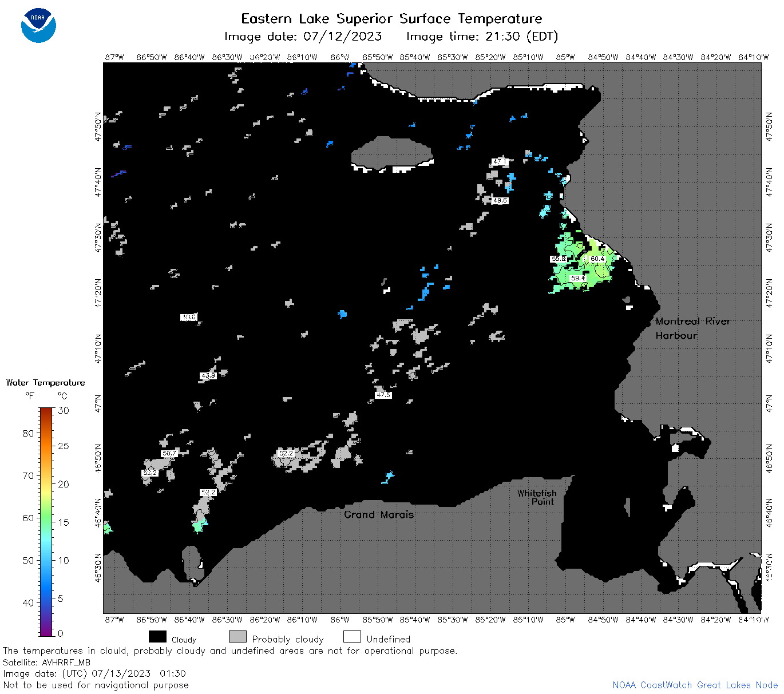Click the UTC image date 07/13/2023 01:30 line
This screenshot has height=694, width=784.
point(94,673)
